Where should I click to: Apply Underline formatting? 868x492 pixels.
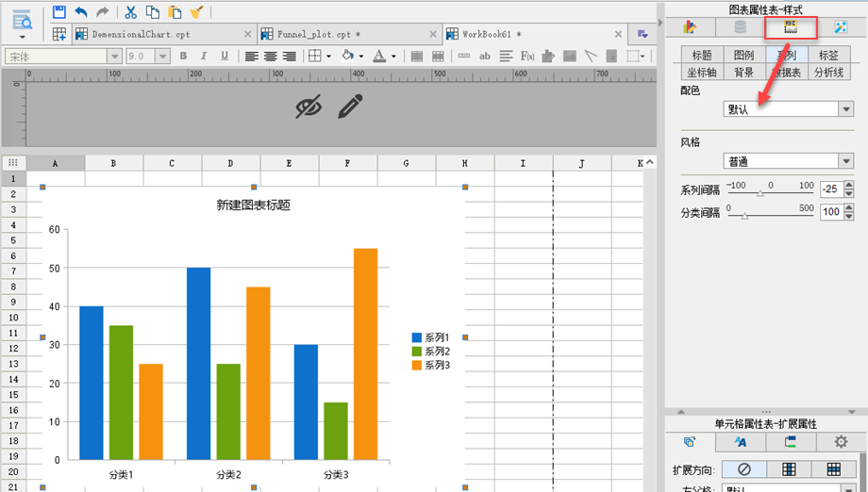pyautogui.click(x=225, y=56)
